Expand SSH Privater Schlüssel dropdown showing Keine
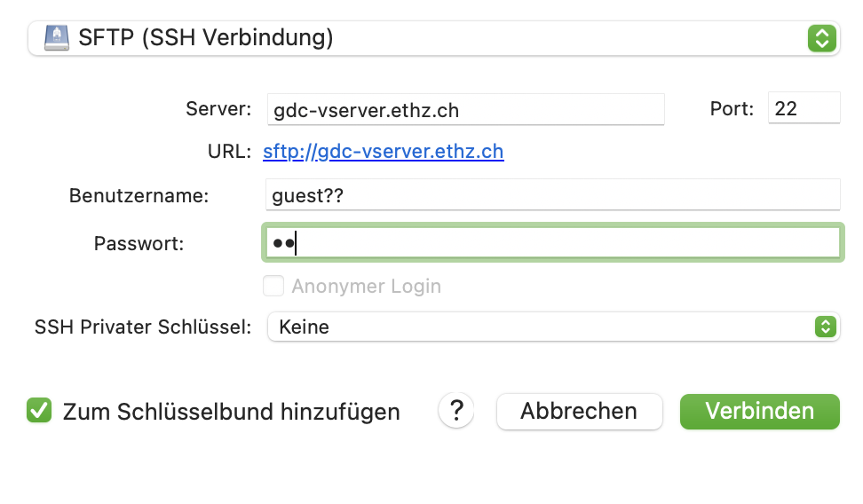This screenshot has width=863, height=504. click(x=553, y=327)
